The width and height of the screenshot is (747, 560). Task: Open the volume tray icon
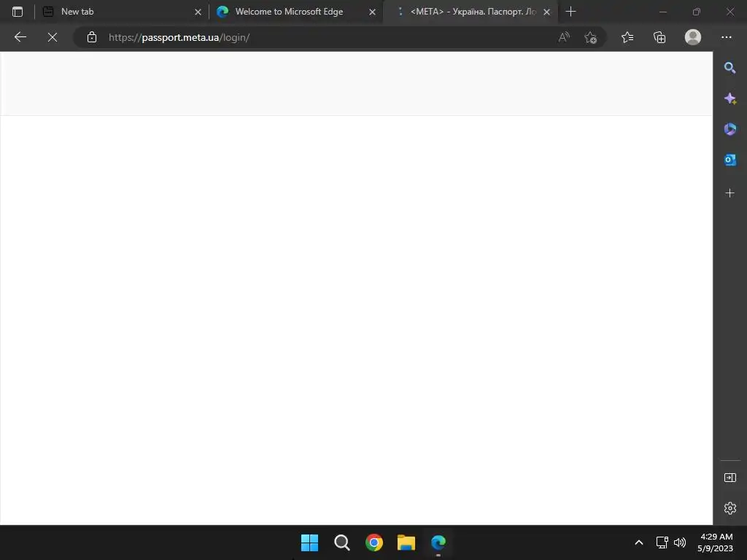[680, 542]
